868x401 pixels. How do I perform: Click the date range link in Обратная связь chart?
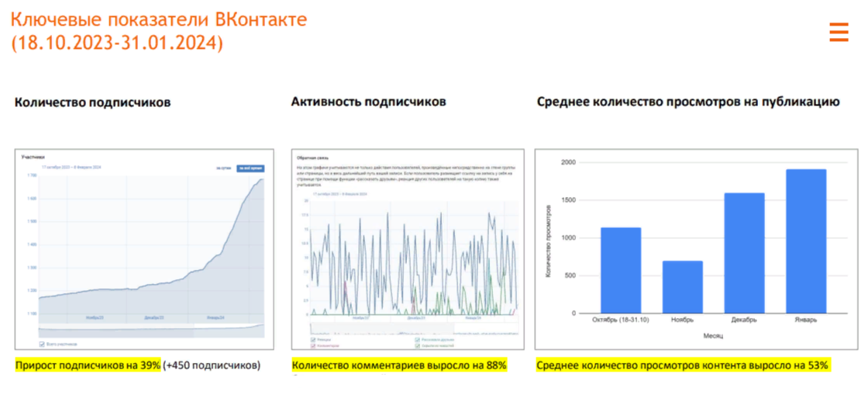[x=340, y=195]
